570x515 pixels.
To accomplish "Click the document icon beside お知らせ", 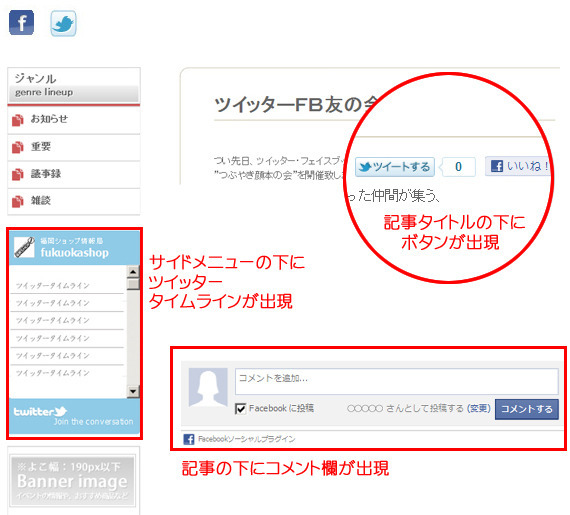I will point(17,120).
